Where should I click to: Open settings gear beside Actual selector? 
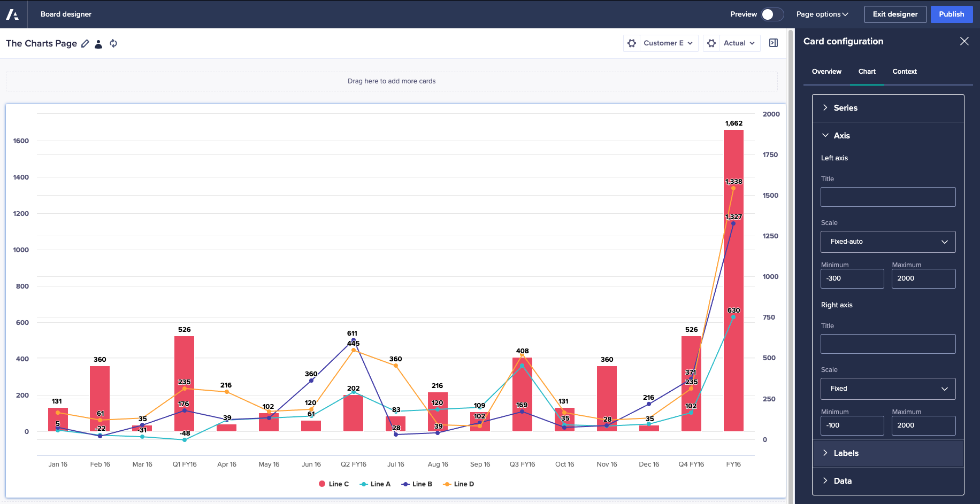711,43
